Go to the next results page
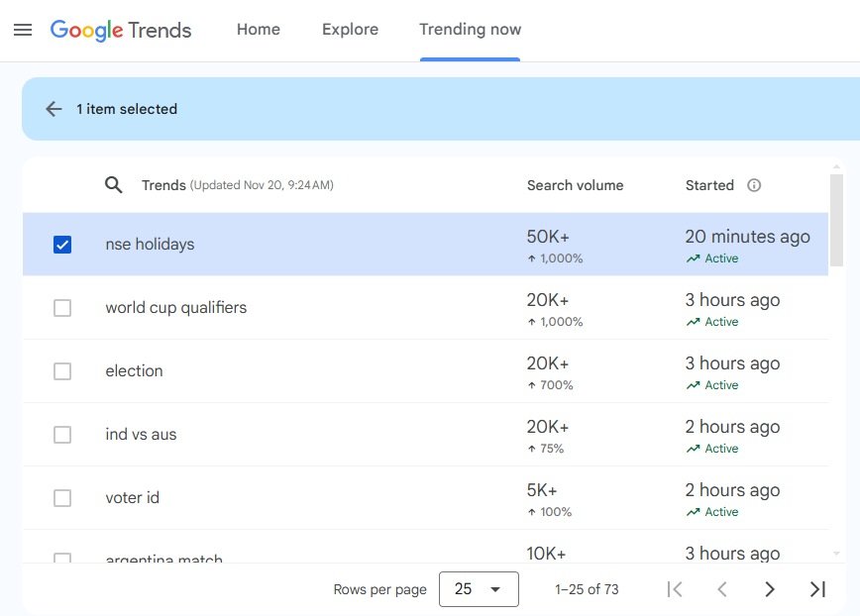 click(x=770, y=589)
